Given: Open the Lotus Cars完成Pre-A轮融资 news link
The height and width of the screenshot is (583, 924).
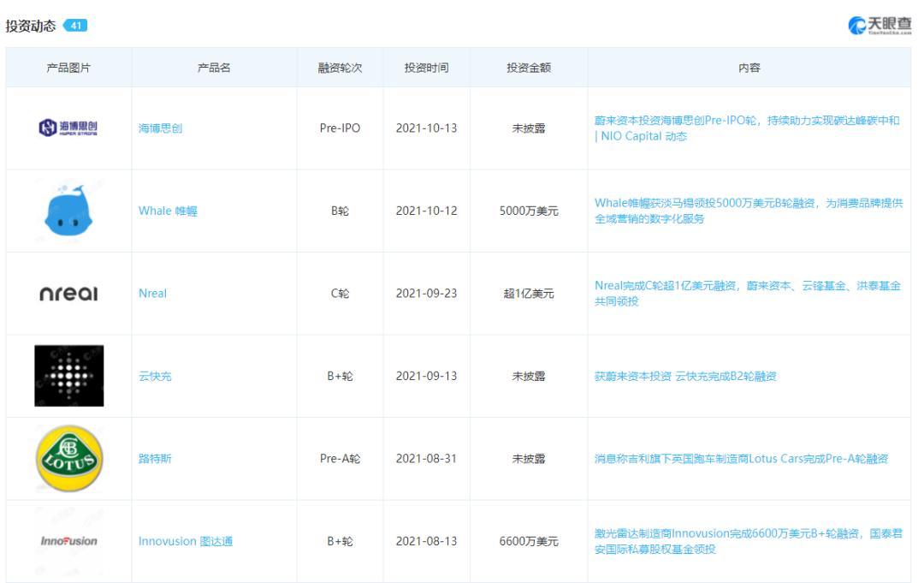Looking at the screenshot, I should (741, 459).
